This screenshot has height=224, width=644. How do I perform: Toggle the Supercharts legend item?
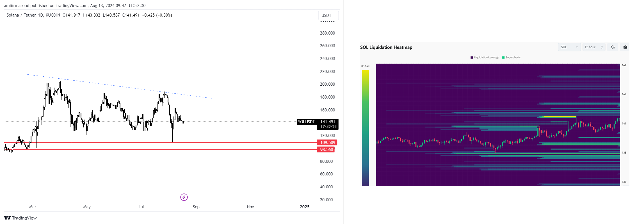[511, 58]
